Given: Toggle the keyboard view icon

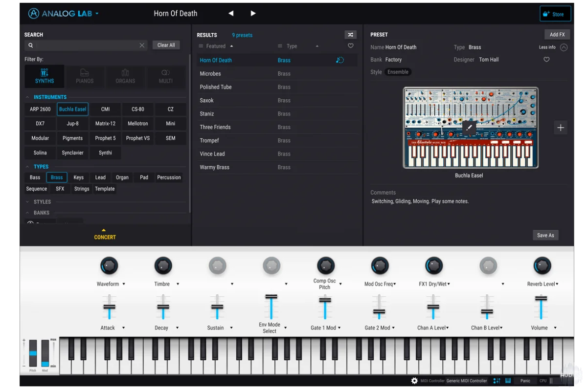Looking at the screenshot, I should 508,381.
